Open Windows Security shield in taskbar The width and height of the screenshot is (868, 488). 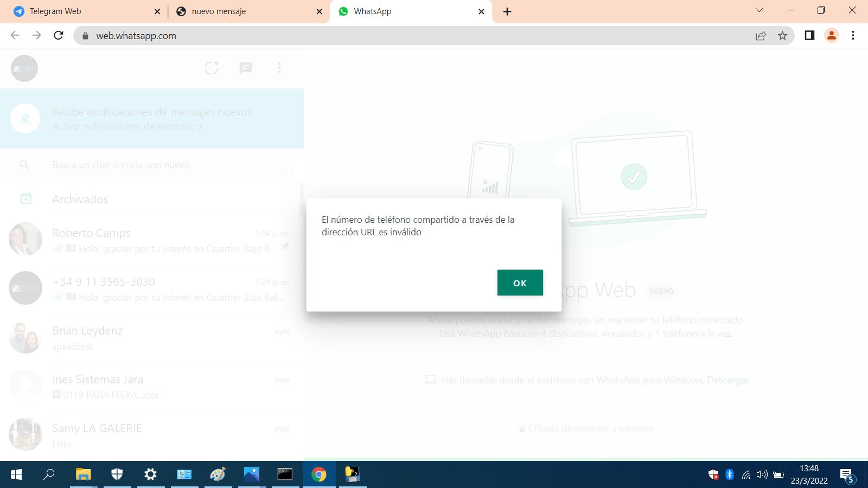[117, 474]
